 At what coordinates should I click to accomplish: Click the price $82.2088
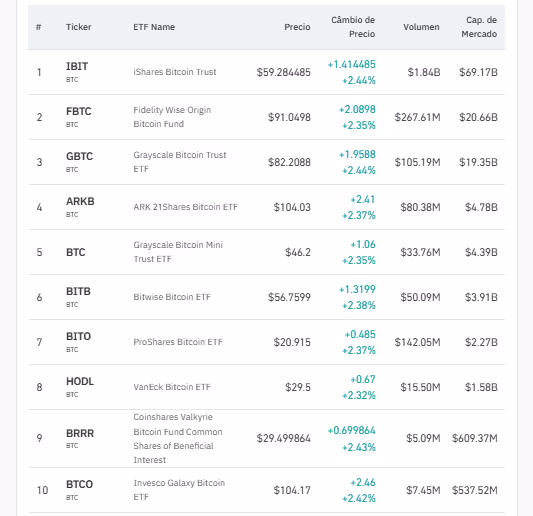click(x=289, y=162)
